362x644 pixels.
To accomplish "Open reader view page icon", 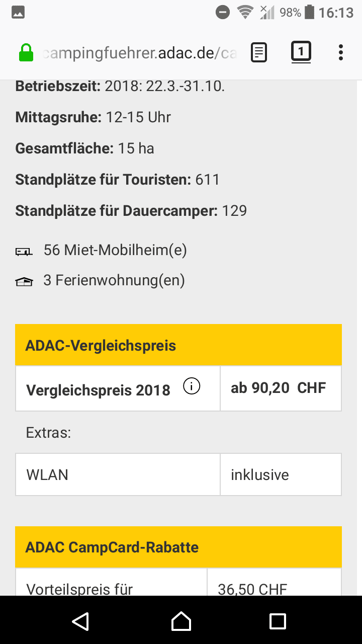I will (x=259, y=52).
